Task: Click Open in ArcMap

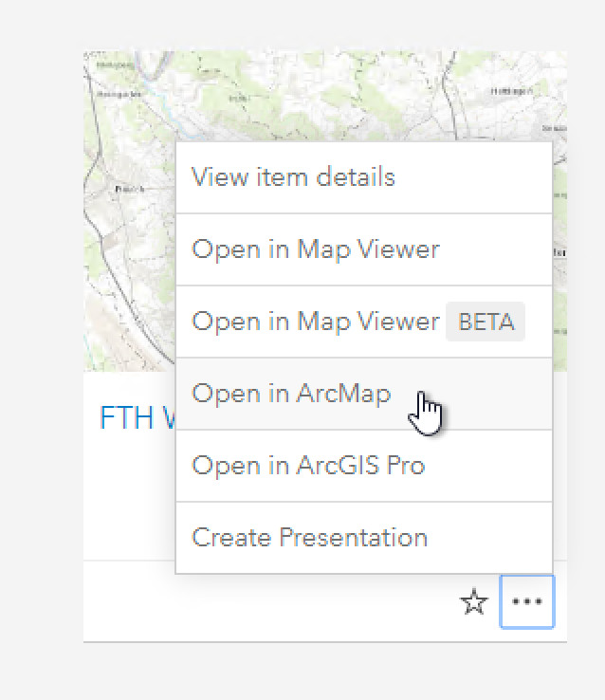Action: [364, 394]
